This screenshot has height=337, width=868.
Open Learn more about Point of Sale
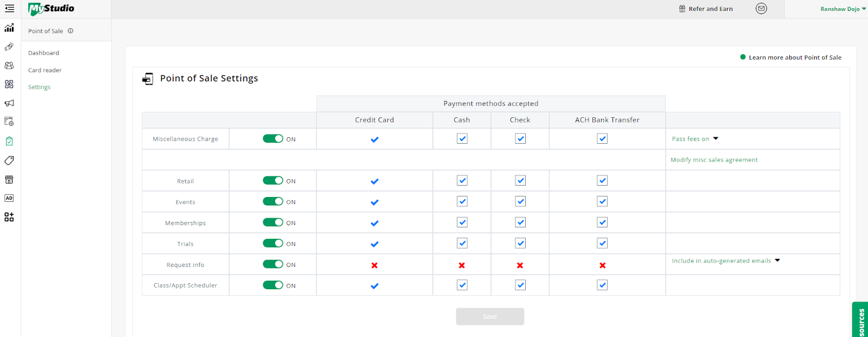(795, 58)
